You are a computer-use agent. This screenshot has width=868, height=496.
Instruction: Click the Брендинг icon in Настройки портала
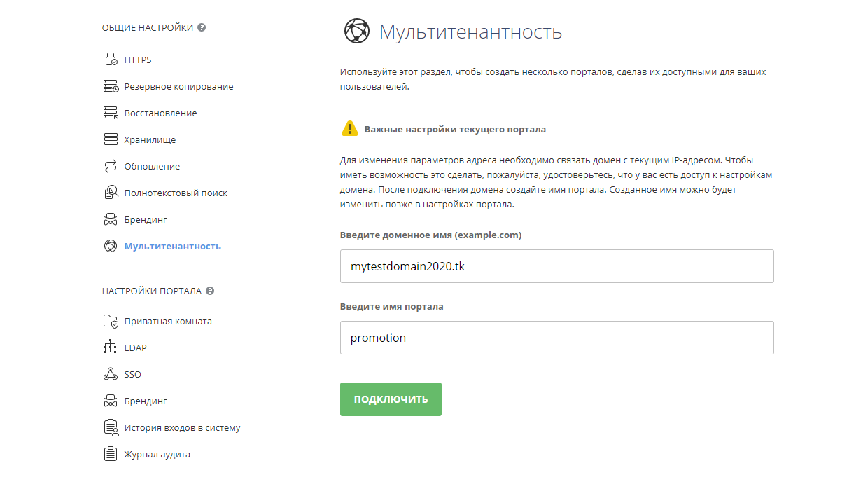point(111,401)
